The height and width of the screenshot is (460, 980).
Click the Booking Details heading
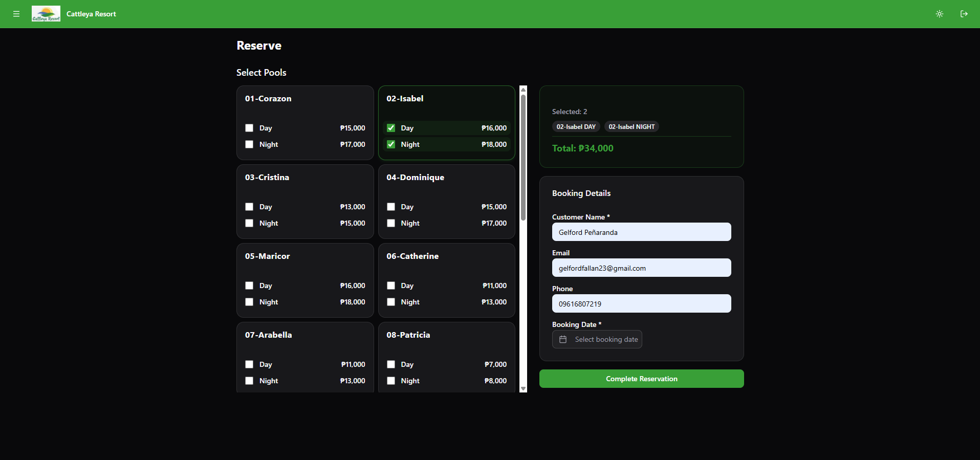click(x=581, y=193)
